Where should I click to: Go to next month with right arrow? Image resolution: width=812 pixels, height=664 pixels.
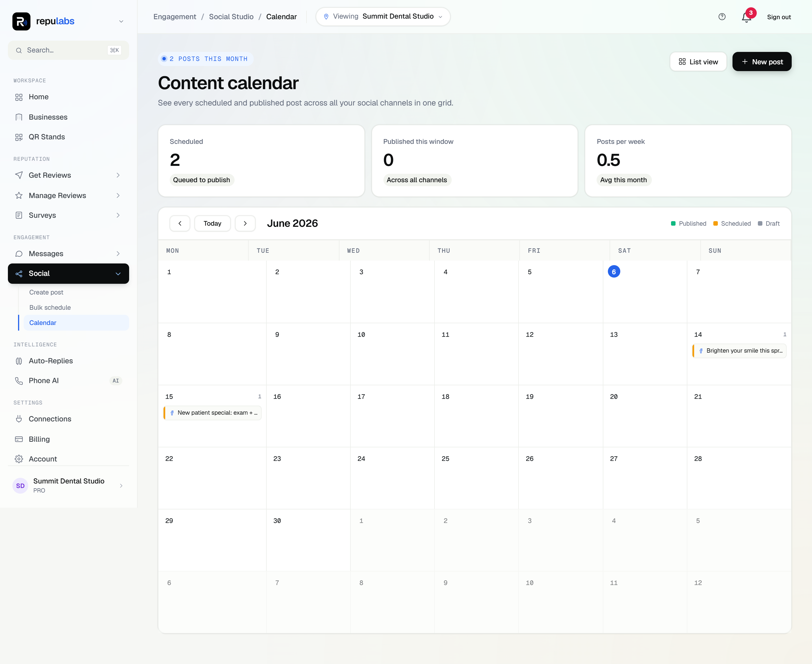(x=245, y=223)
